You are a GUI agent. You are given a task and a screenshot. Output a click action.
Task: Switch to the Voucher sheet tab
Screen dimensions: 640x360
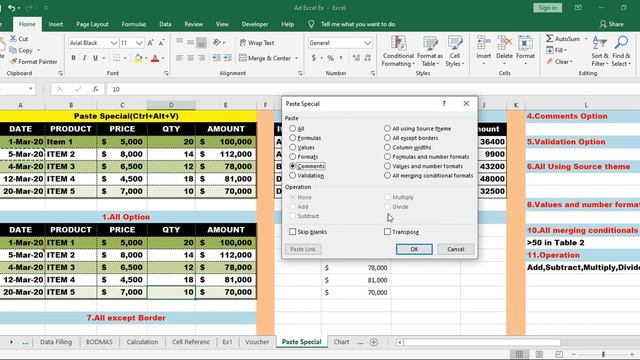click(x=257, y=342)
